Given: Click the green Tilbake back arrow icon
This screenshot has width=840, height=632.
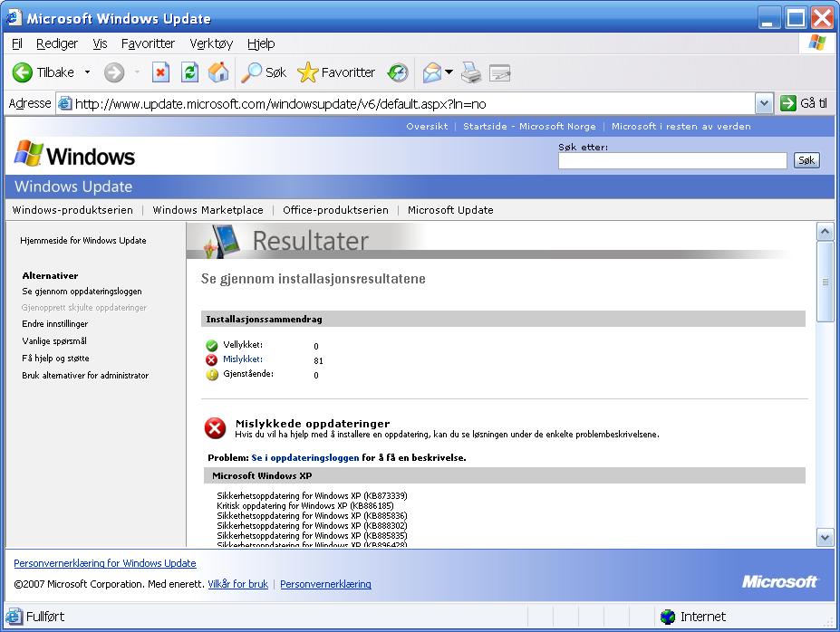Looking at the screenshot, I should (23, 72).
